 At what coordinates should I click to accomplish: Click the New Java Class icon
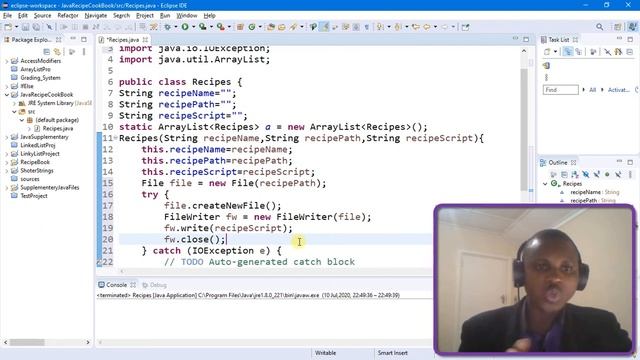pos(252,27)
